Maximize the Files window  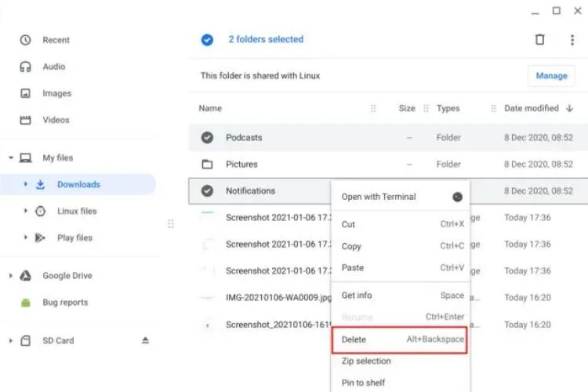click(x=557, y=11)
